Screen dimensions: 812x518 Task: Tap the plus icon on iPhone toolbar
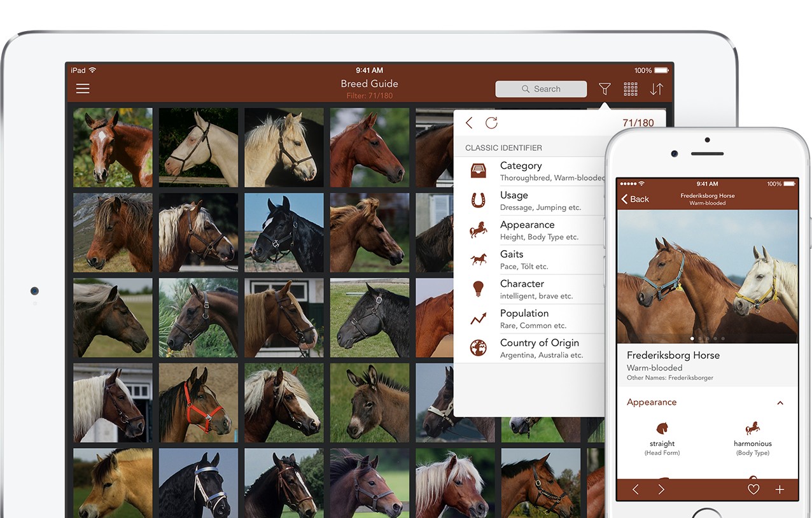780,489
